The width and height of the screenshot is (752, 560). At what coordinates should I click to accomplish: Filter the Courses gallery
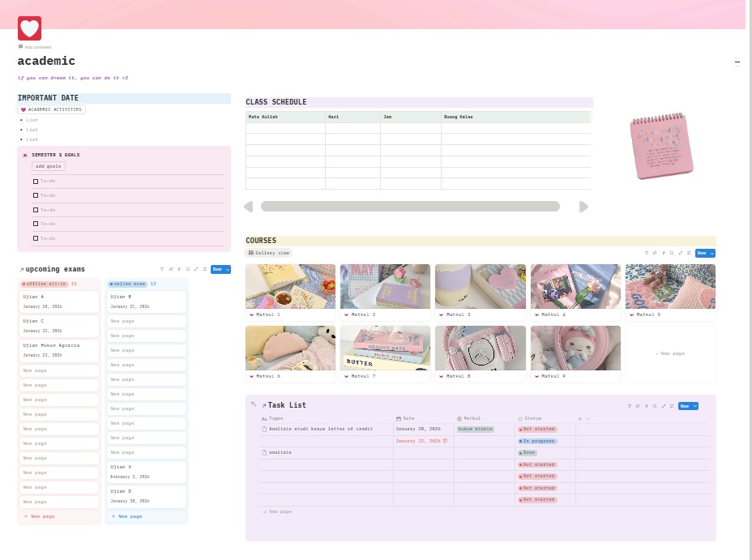pyautogui.click(x=647, y=253)
